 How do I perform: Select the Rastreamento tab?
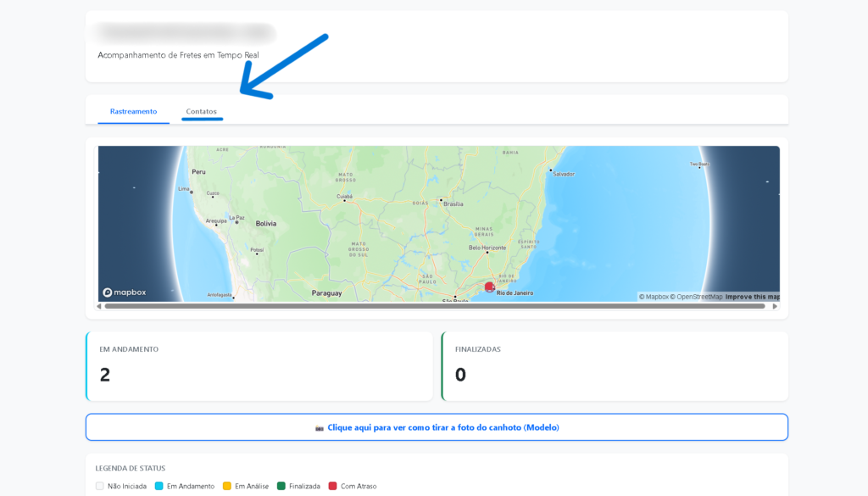(133, 111)
